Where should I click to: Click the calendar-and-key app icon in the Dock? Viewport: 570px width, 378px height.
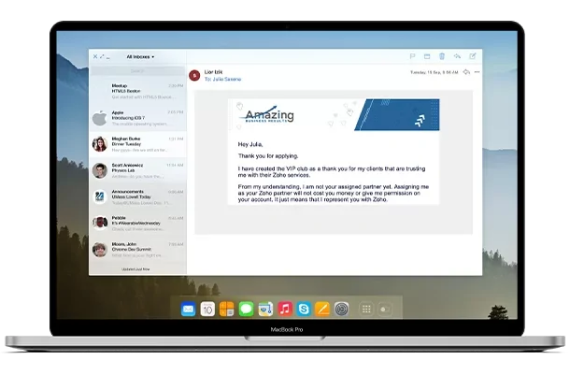[x=265, y=309]
